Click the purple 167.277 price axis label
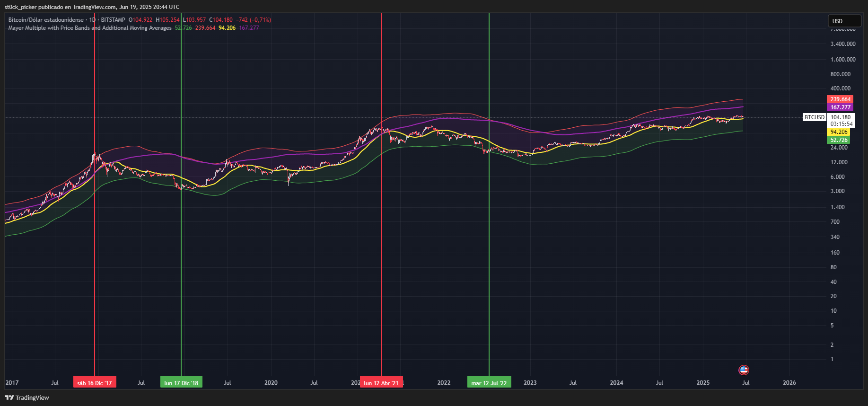The image size is (868, 406). (x=840, y=107)
